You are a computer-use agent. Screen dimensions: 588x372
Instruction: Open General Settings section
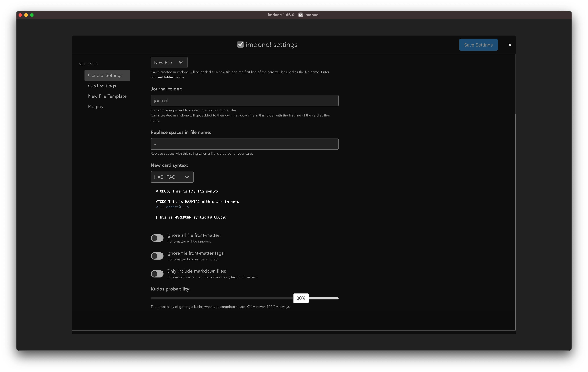(107, 75)
